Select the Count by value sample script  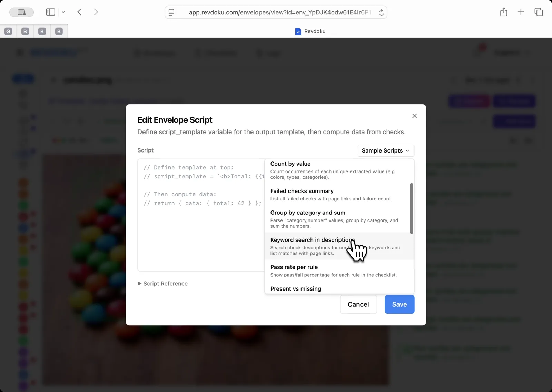pos(333,170)
